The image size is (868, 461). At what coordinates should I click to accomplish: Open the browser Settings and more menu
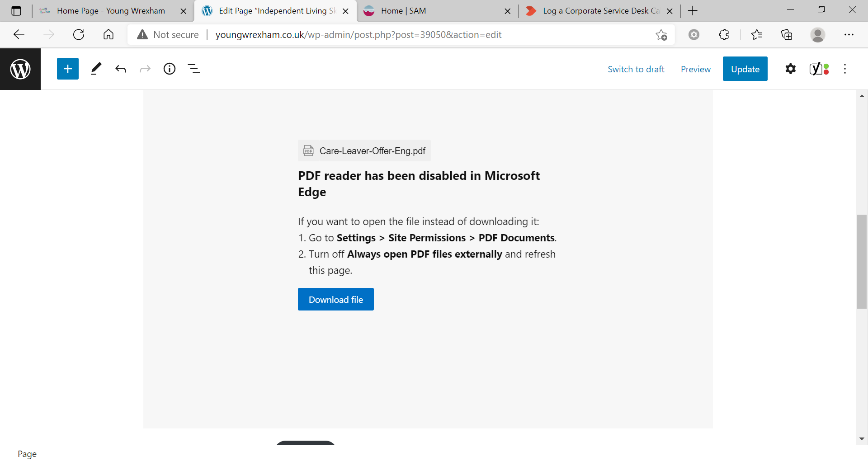pyautogui.click(x=849, y=35)
